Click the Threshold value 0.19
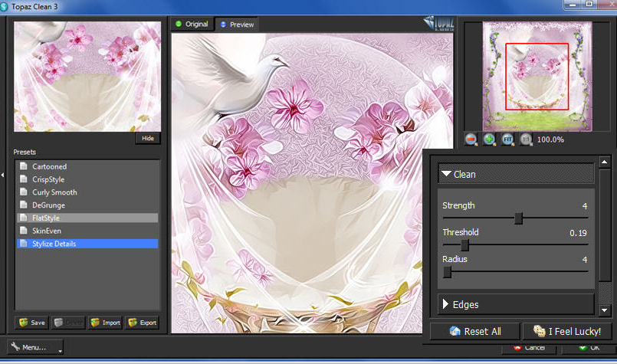 578,233
